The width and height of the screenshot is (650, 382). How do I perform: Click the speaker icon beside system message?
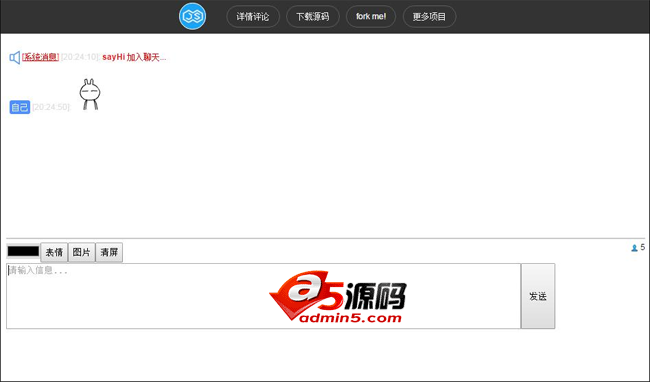(x=15, y=57)
